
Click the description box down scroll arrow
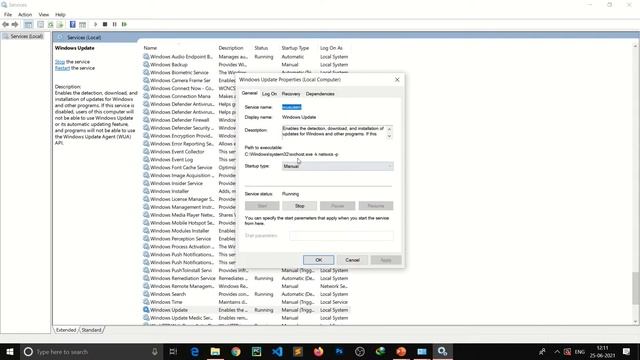[x=389, y=136]
